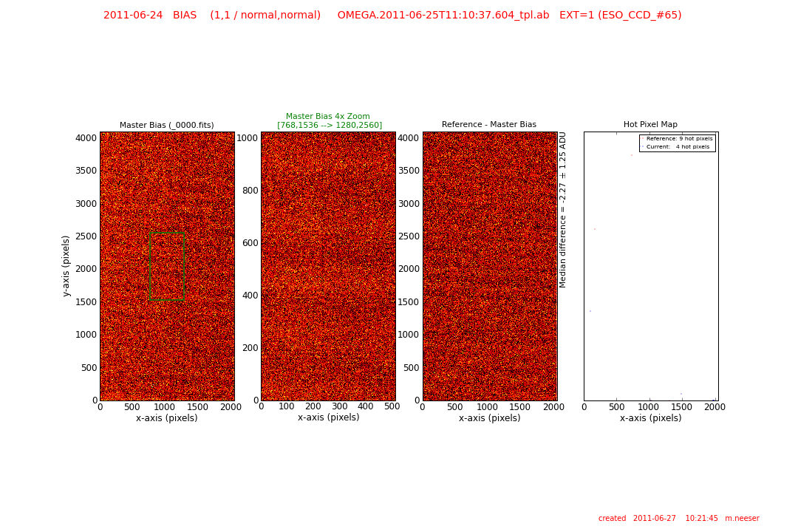Click x-axis label under Reference difference plot
Screen dimensions: 798x532
pos(489,418)
